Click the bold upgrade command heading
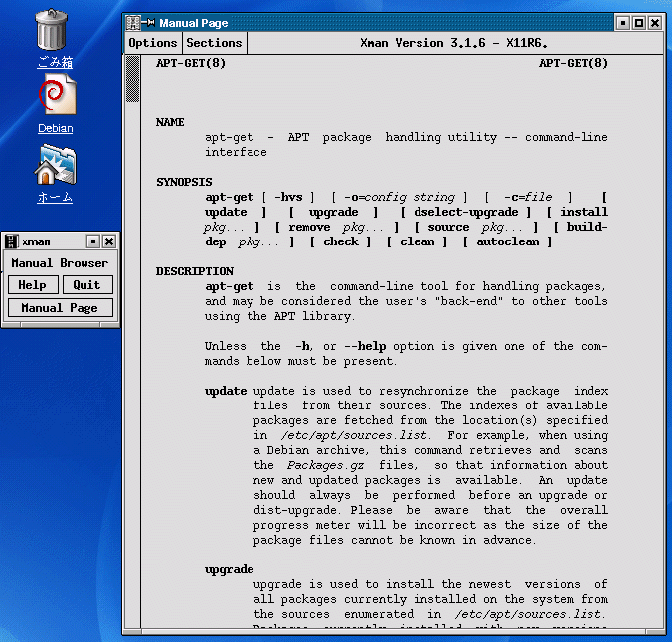Viewport: 672px width, 642px height. click(230, 570)
